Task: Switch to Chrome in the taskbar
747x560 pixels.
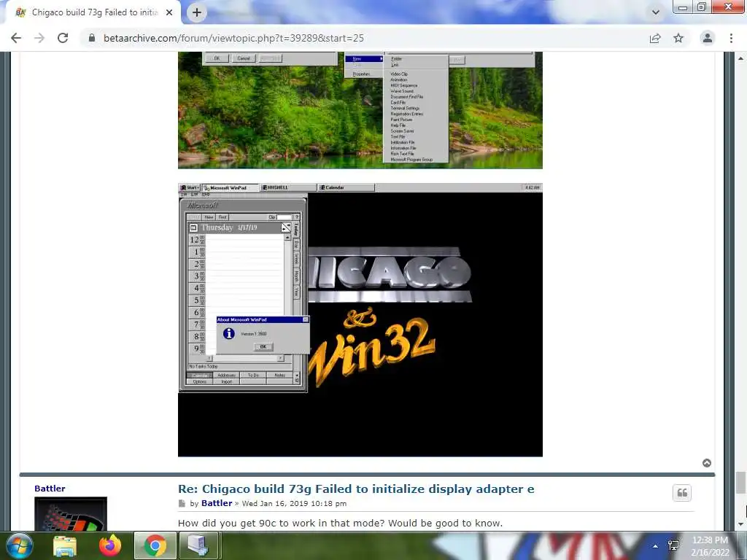Action: [x=155, y=545]
